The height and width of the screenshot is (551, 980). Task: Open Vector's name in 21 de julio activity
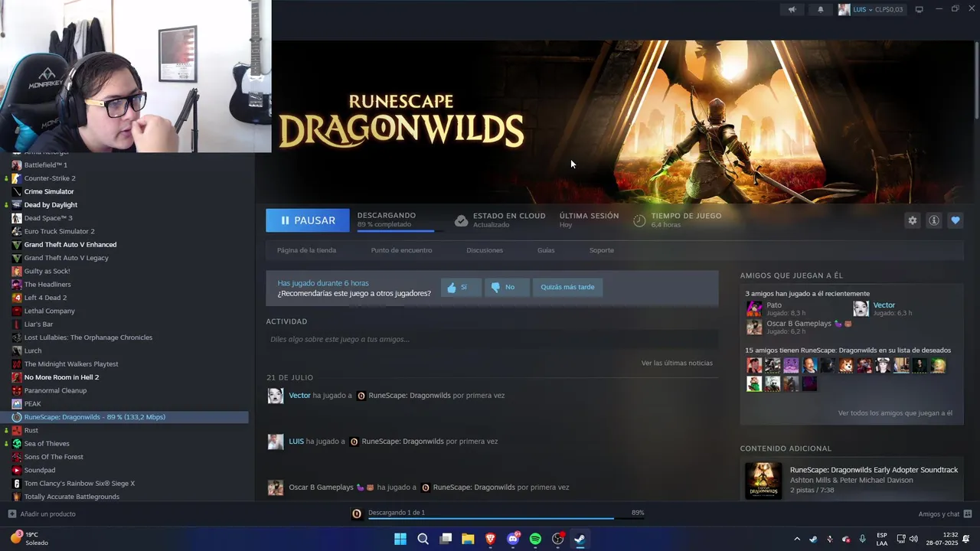(299, 396)
